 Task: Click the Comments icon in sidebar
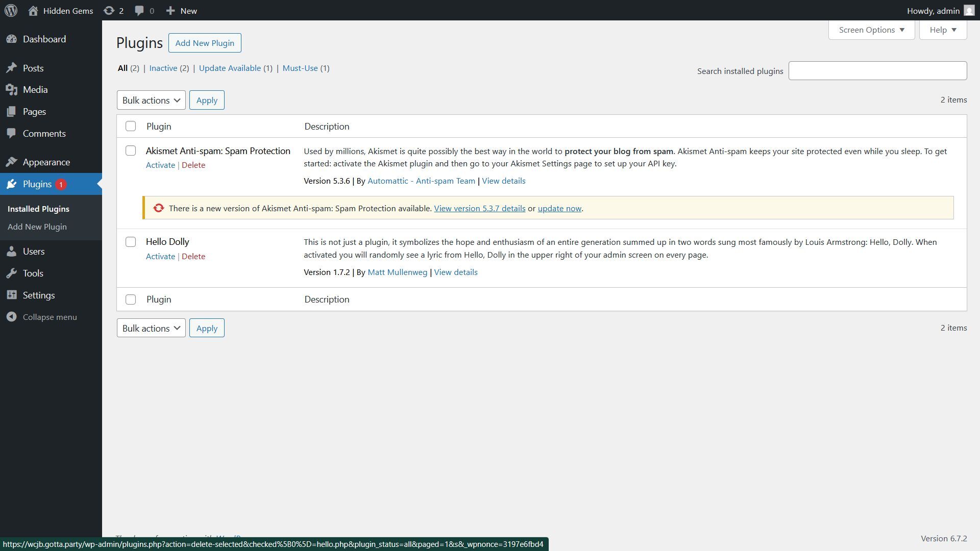pyautogui.click(x=12, y=134)
